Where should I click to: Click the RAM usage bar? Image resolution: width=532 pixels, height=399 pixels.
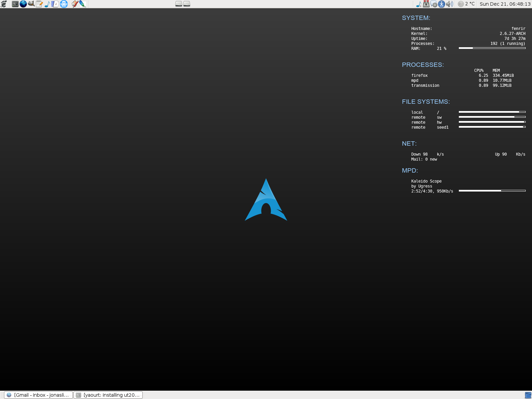(492, 48)
